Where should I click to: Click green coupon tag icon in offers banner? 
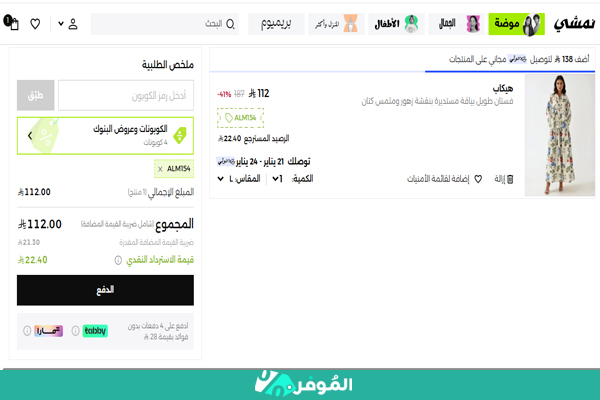(x=180, y=135)
